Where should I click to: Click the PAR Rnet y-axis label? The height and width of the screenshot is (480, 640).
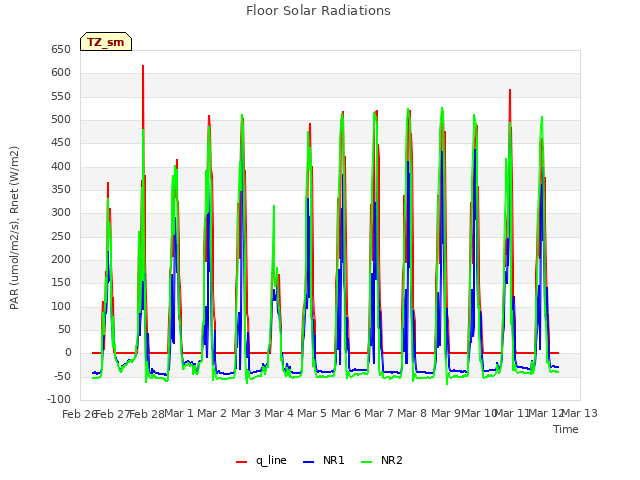14,228
